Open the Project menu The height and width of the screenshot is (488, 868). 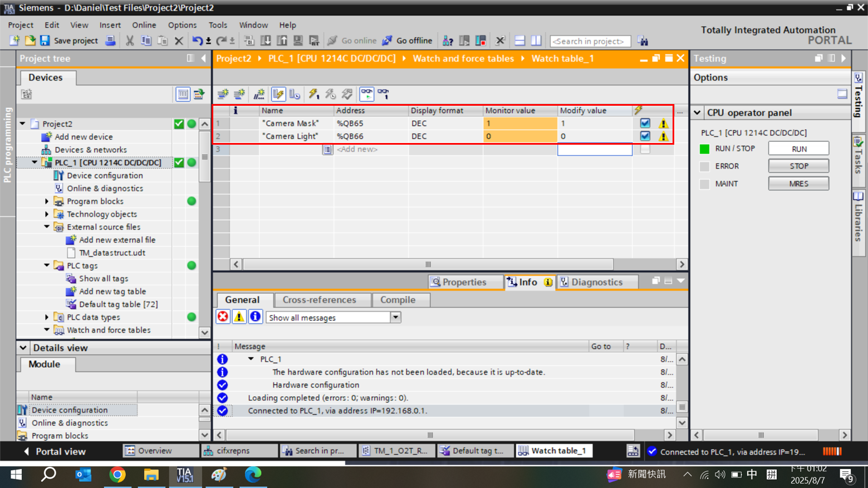click(21, 25)
